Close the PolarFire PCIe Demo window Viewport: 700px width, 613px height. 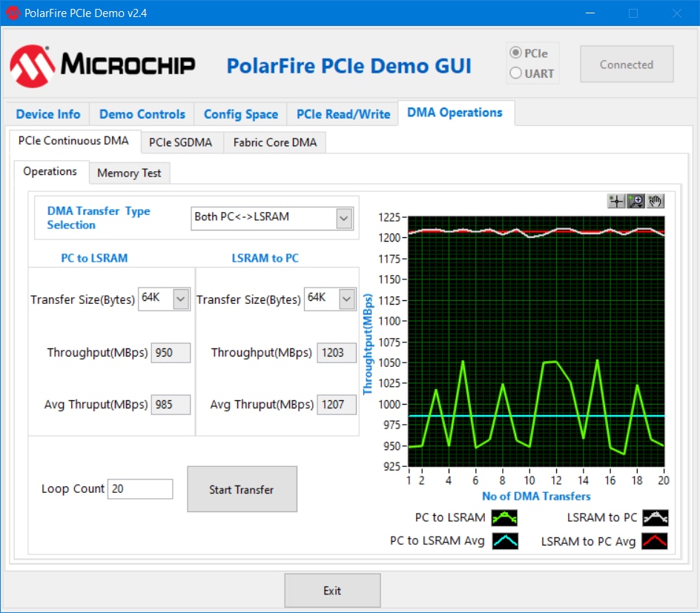tap(676, 13)
